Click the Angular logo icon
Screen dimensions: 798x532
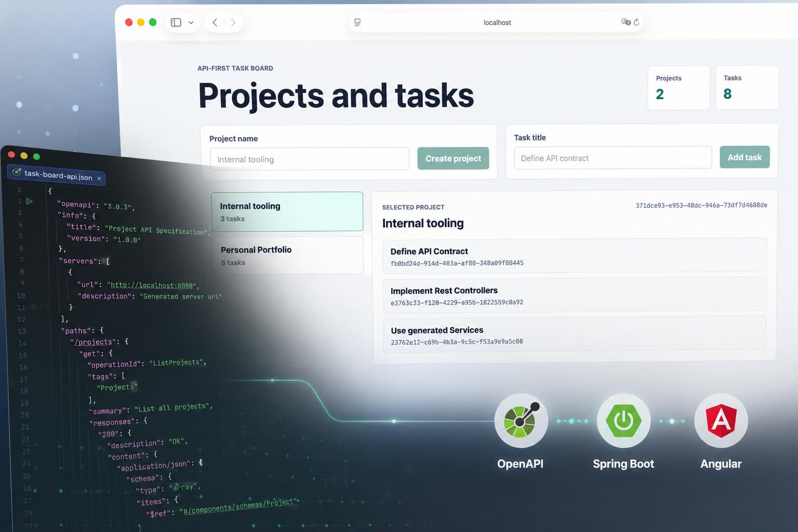(721, 420)
